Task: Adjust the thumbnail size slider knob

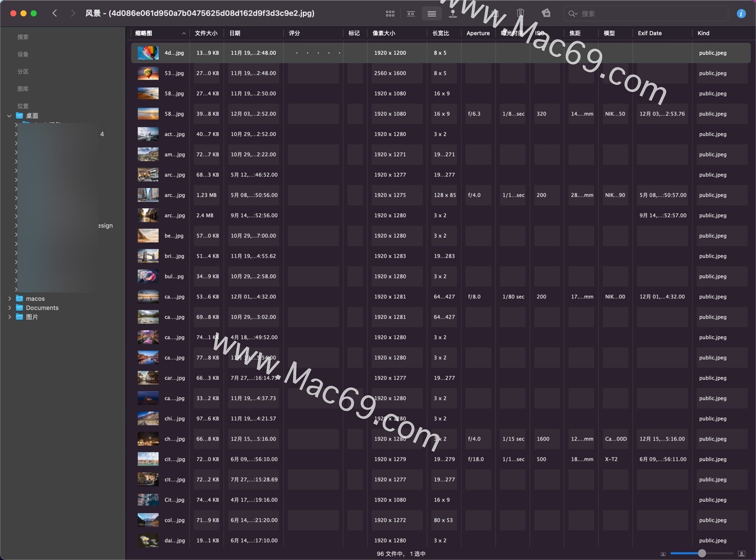Action: click(x=702, y=553)
